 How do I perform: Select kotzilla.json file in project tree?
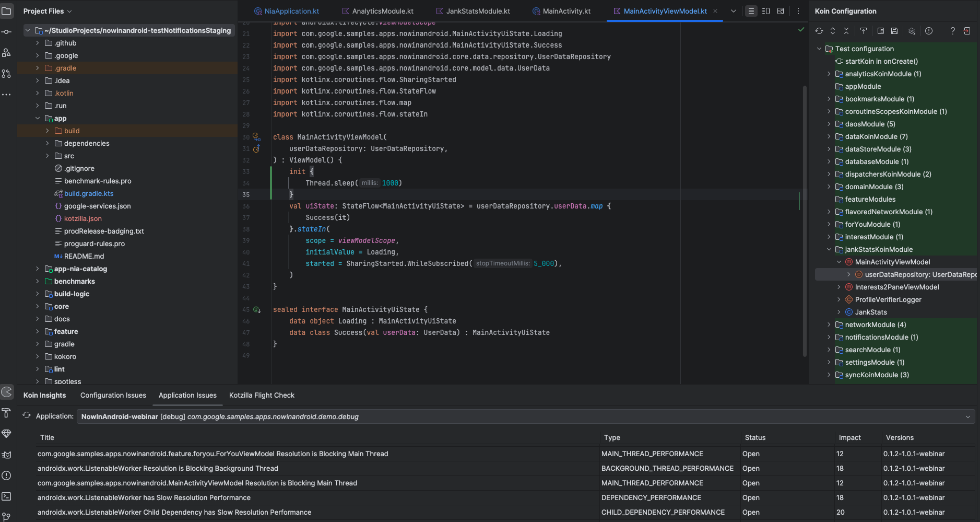point(83,218)
